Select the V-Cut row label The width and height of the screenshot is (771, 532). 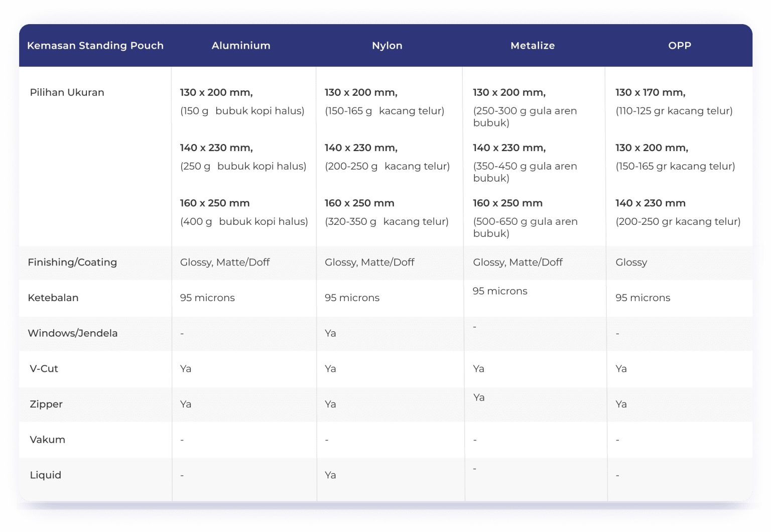point(44,368)
